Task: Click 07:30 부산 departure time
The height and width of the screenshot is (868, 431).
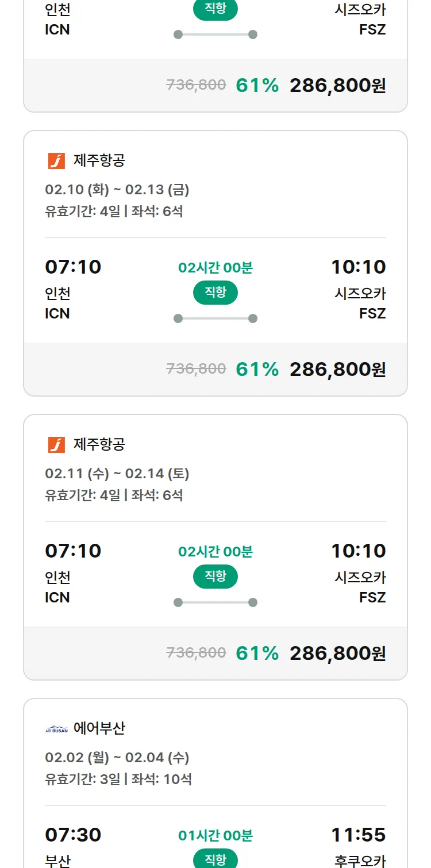Action: pyautogui.click(x=73, y=835)
